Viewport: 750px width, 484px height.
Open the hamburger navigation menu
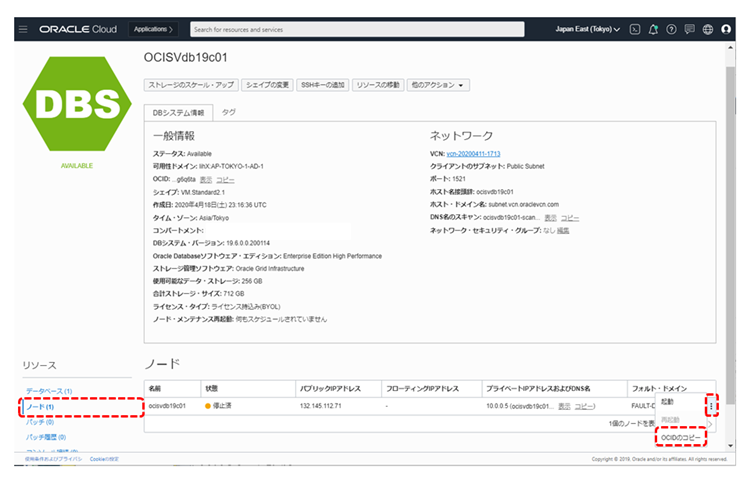click(22, 30)
